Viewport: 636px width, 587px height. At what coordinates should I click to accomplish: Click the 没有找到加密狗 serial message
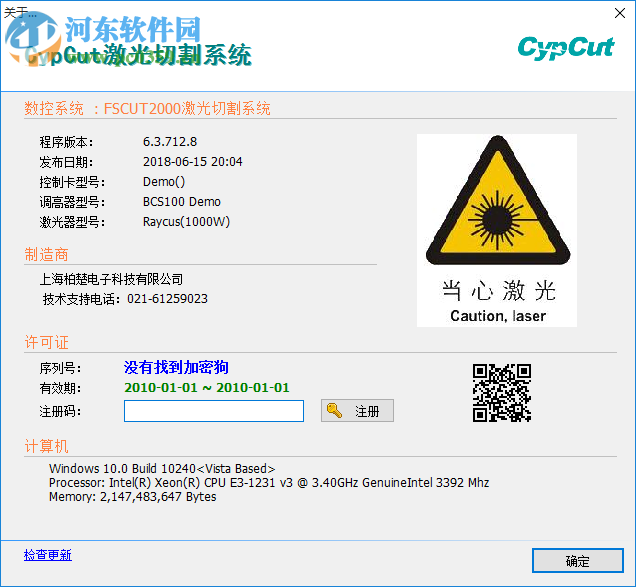click(176, 367)
